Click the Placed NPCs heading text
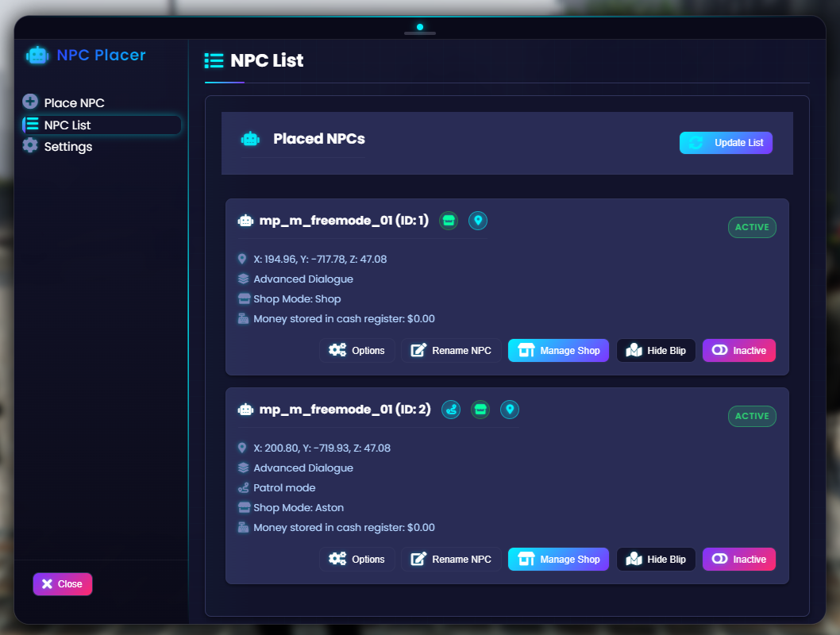This screenshot has width=840, height=635. 318,139
